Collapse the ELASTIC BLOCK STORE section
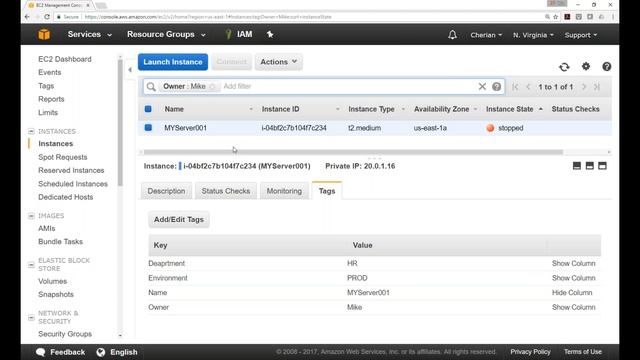The image size is (640, 360). pos(31,264)
